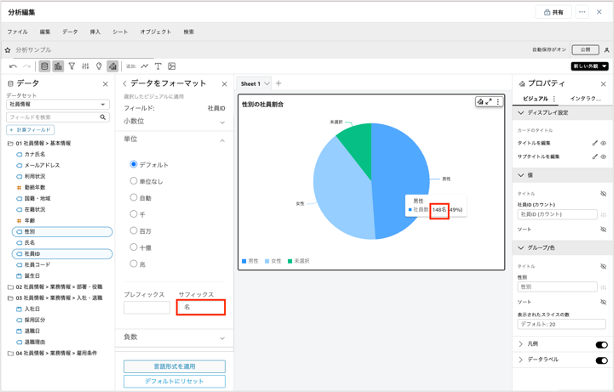Open the 社員情報 dataset dropdown
The height and width of the screenshot is (392, 614).
click(x=58, y=105)
